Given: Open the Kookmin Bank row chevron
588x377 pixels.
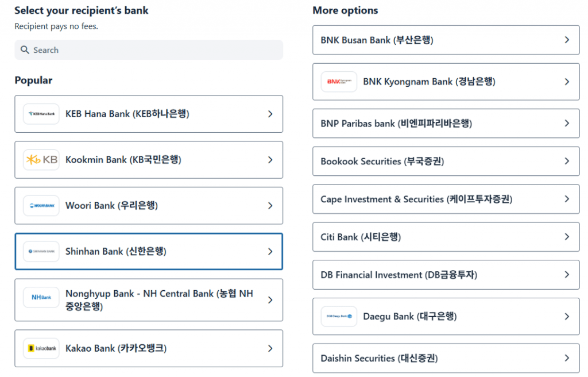Looking at the screenshot, I should pyautogui.click(x=270, y=160).
